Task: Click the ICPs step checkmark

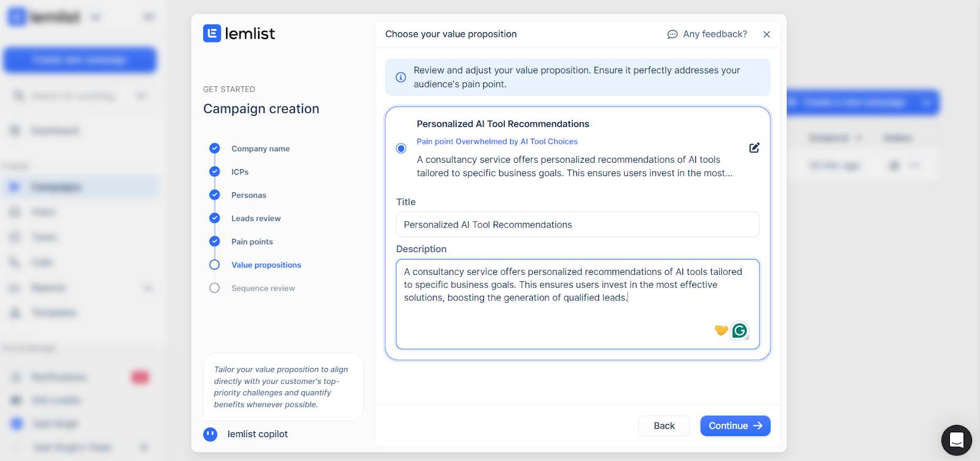Action: coord(214,171)
